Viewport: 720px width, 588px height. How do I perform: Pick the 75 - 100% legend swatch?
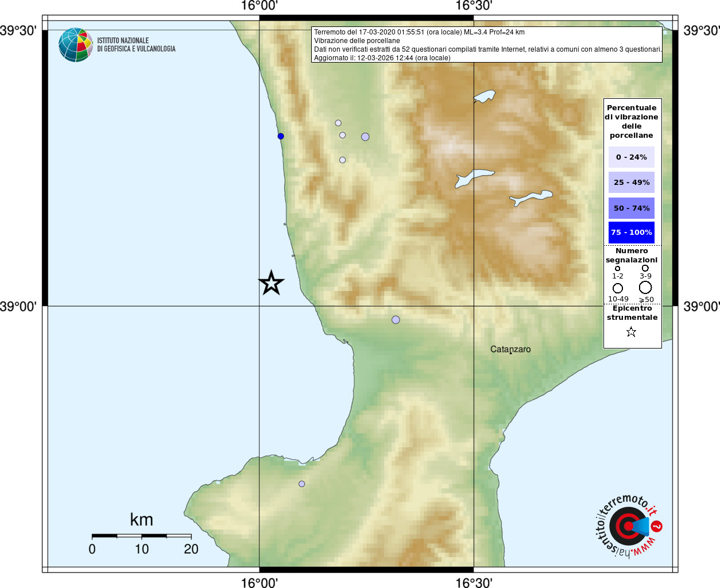(632, 233)
